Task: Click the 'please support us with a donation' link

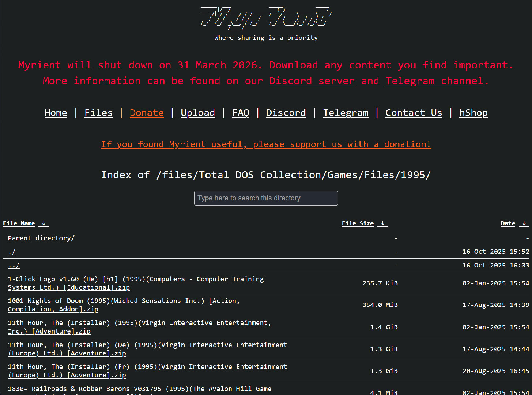Action: [266, 144]
